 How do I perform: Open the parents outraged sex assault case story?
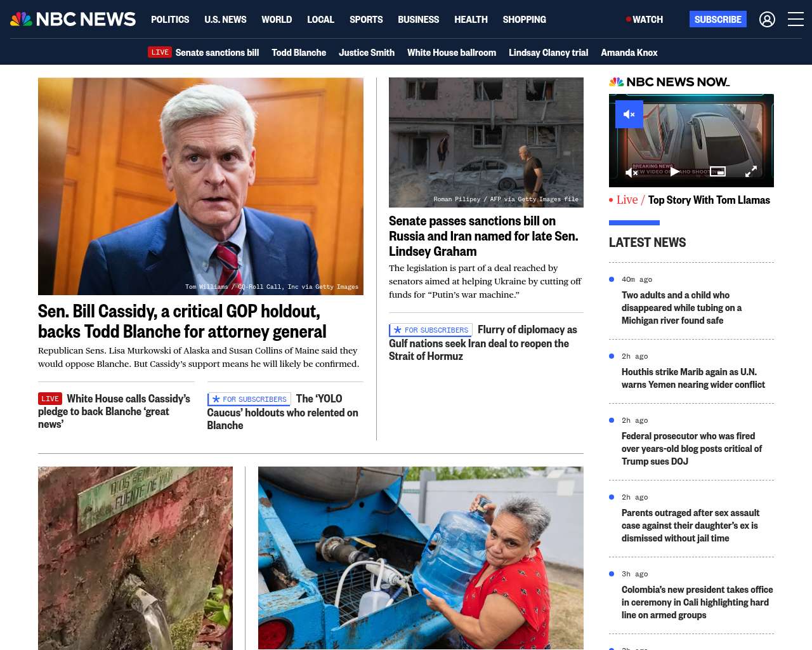pyautogui.click(x=690, y=526)
